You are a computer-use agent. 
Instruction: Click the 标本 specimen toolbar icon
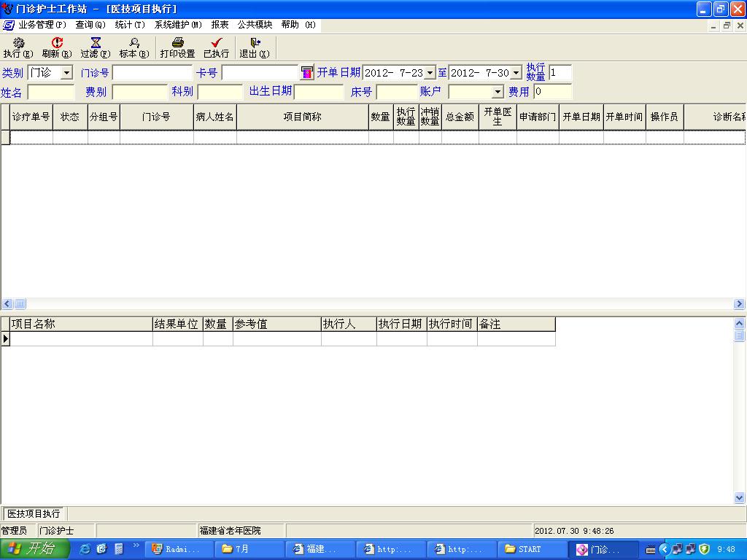(134, 48)
